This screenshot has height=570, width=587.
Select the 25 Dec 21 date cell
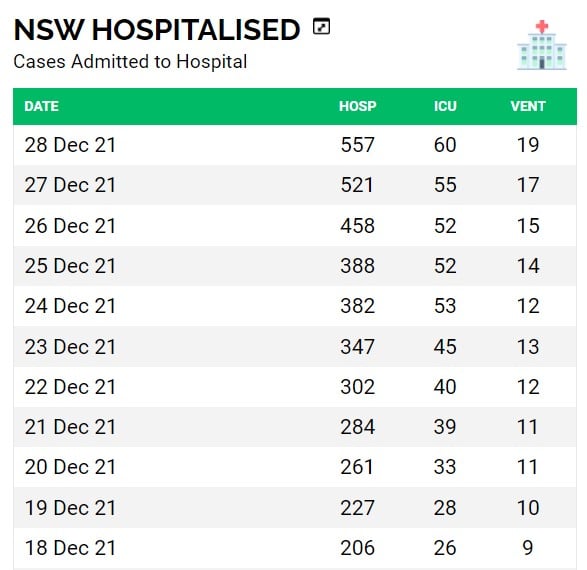point(70,266)
